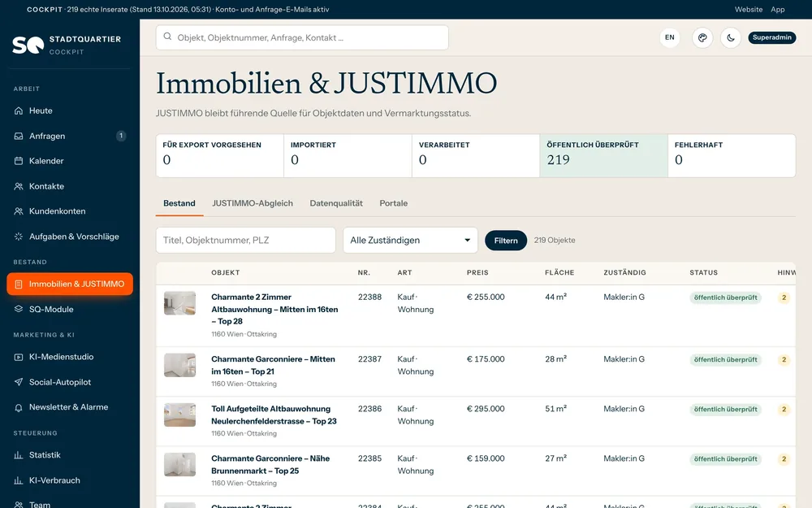Screen dimensions: 812x508
Task: Open Kundenkonten in the sidebar
Action: coord(70,211)
